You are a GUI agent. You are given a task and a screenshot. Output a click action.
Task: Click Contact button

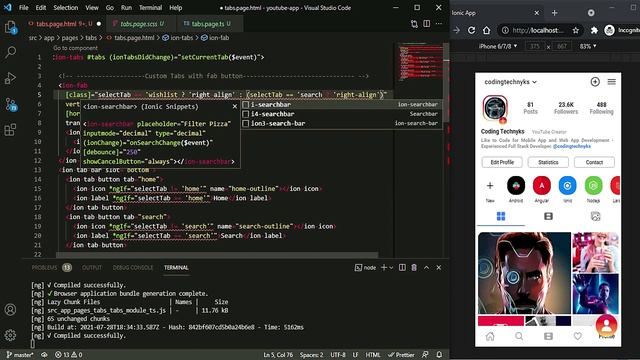[x=594, y=162]
